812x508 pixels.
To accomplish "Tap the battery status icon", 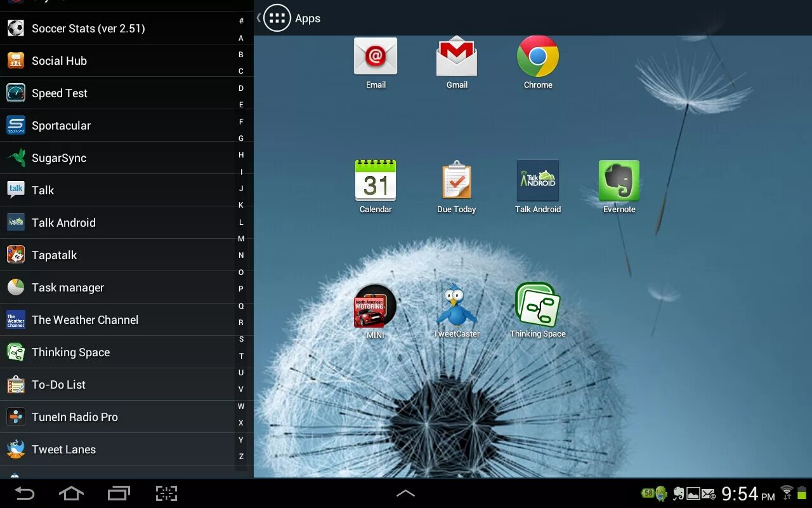I will (802, 493).
